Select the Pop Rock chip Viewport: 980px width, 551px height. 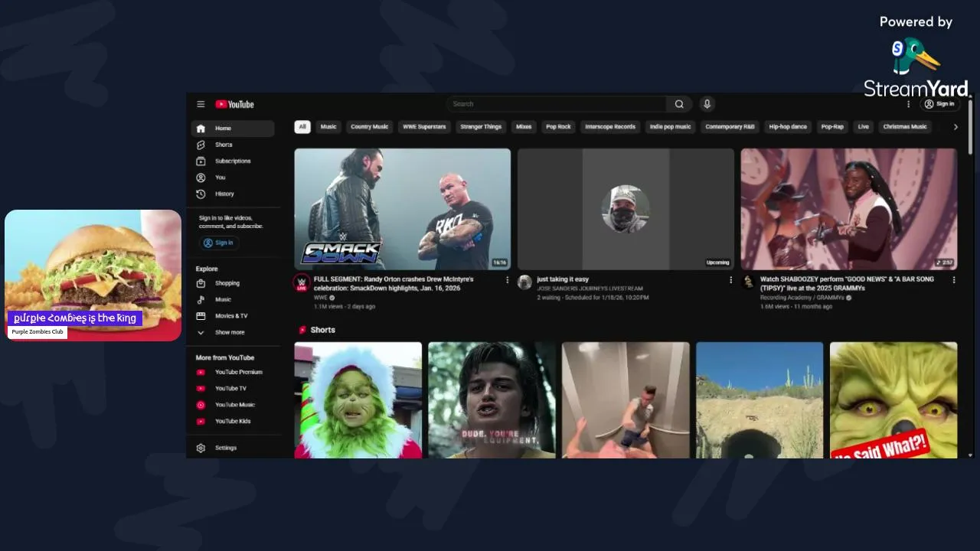pyautogui.click(x=558, y=127)
